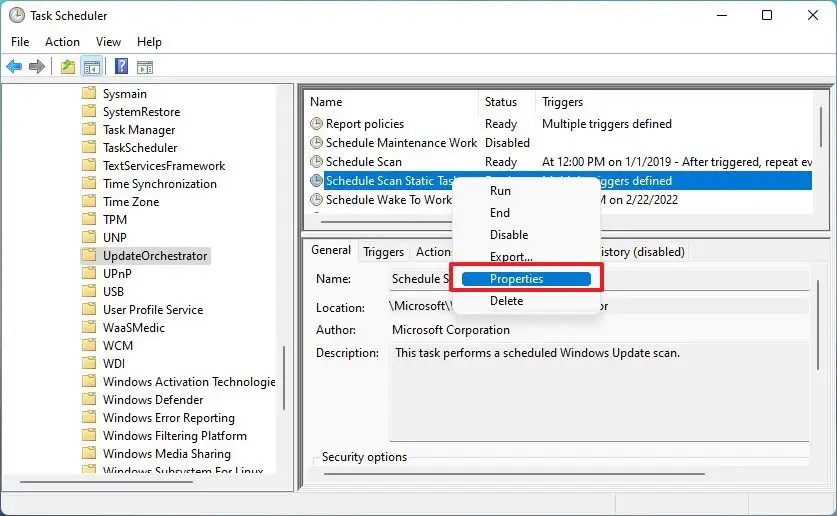Click the UPnP folder icon
The height and width of the screenshot is (516, 837).
pos(89,273)
